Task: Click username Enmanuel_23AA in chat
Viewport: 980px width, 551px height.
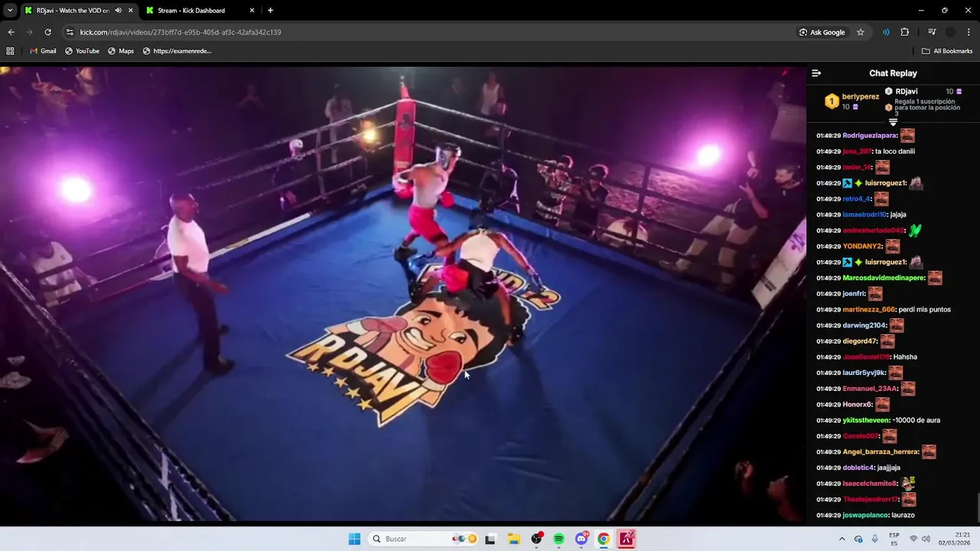Action: 870,389
